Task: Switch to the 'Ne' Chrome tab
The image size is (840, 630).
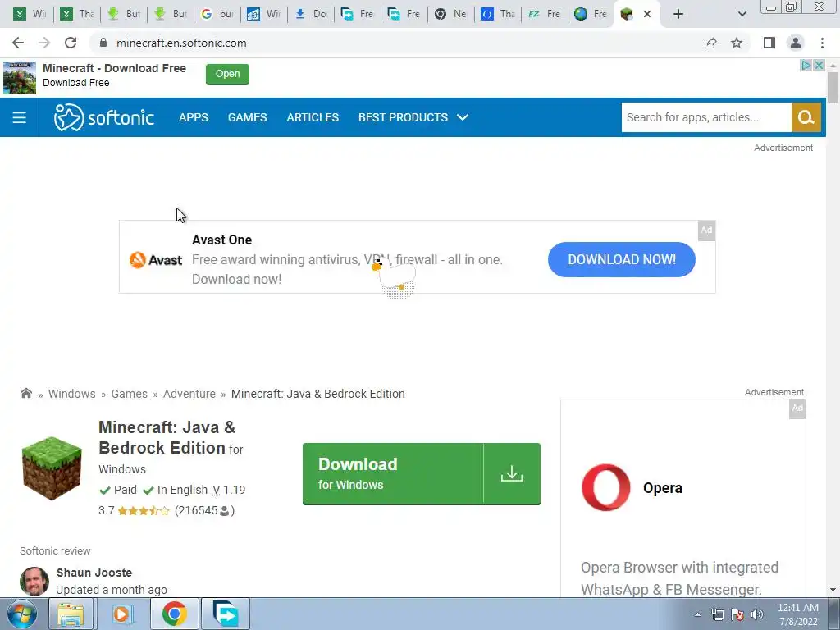Action: point(450,14)
